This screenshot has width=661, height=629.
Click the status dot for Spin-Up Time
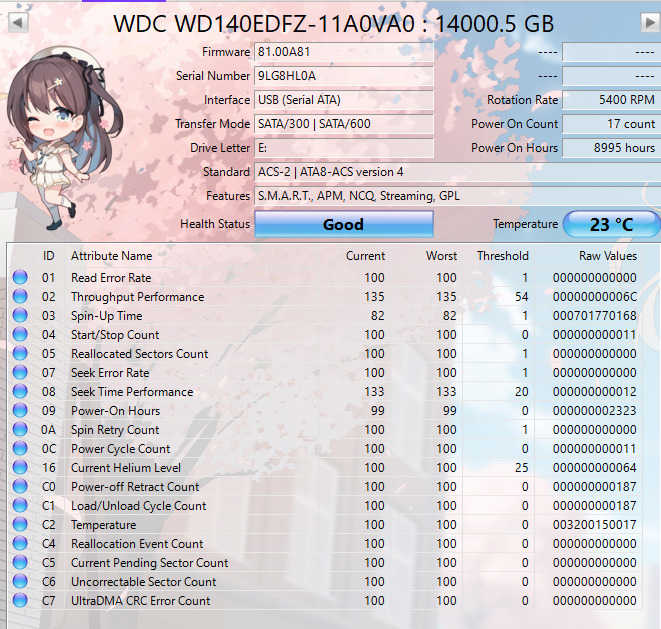point(20,315)
